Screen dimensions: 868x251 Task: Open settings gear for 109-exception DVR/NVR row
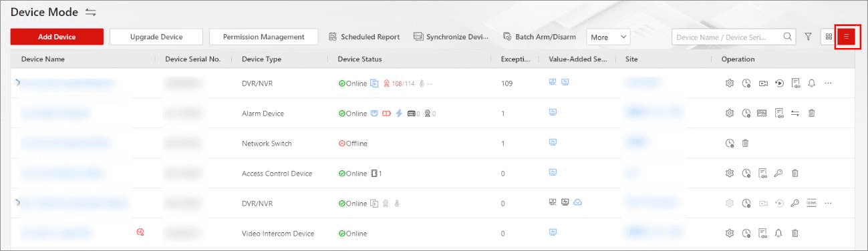(730, 83)
